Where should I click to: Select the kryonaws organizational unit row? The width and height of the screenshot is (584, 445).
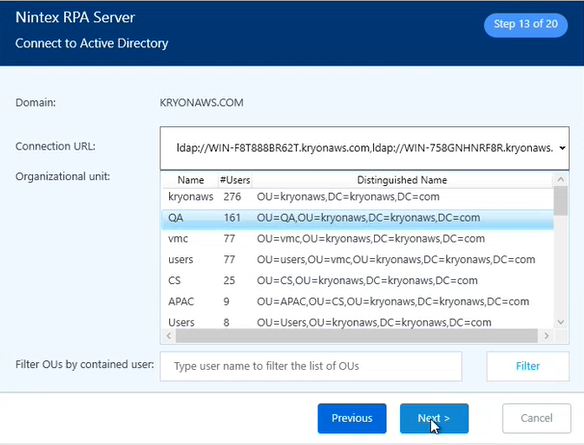pyautogui.click(x=358, y=197)
